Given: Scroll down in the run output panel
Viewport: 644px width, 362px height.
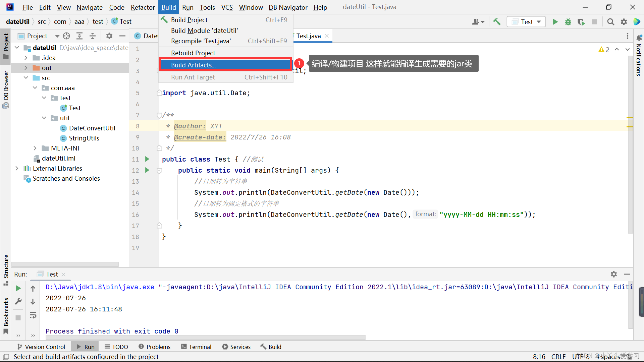Looking at the screenshot, I should (33, 301).
